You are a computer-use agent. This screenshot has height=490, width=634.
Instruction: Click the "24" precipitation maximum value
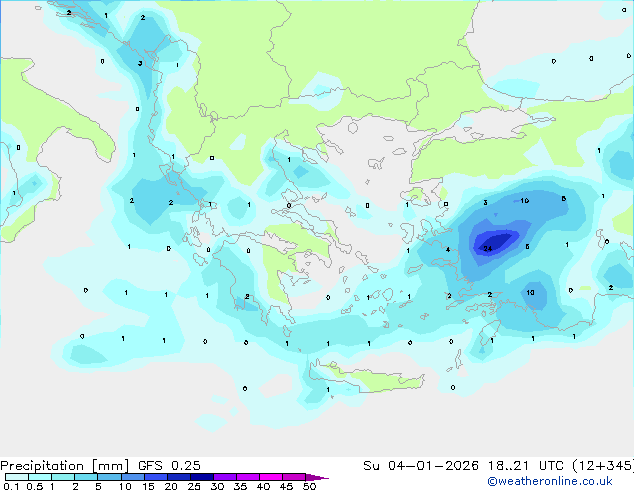tap(488, 248)
